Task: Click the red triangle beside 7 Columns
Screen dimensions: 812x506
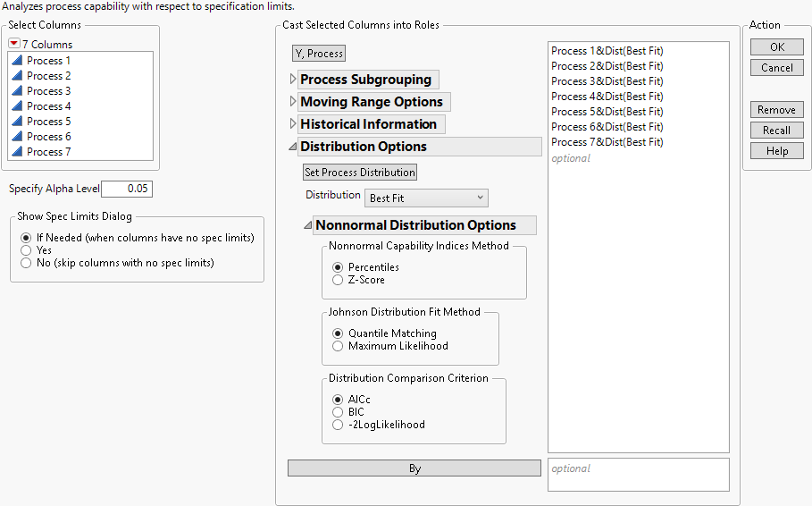Action: point(13,44)
